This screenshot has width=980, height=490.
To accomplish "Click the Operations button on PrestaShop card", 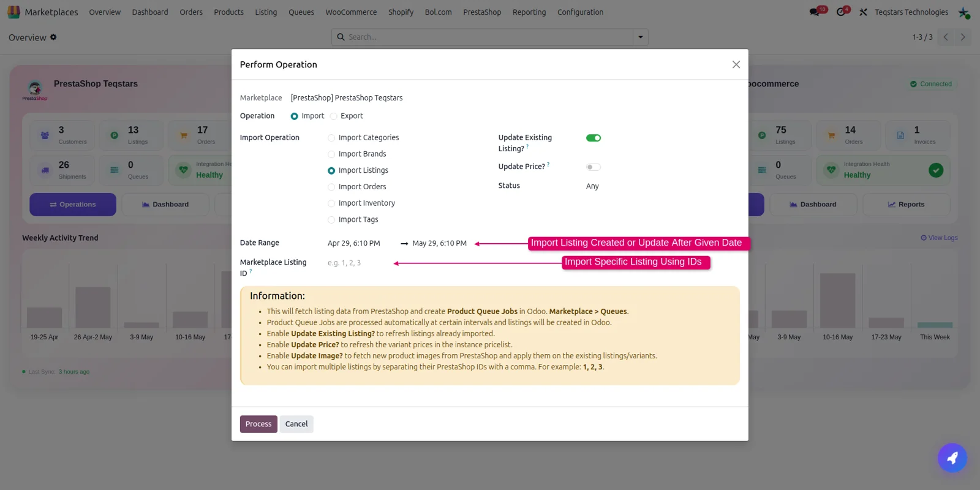I will coord(73,205).
